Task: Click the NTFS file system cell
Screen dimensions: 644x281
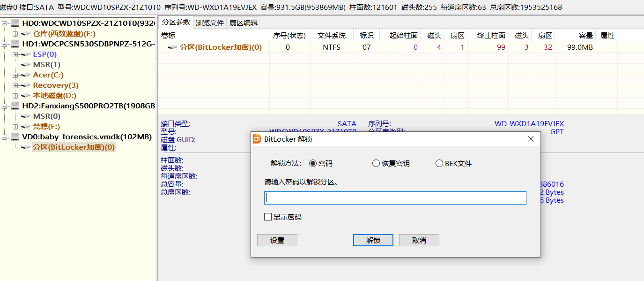Action: pyautogui.click(x=332, y=47)
